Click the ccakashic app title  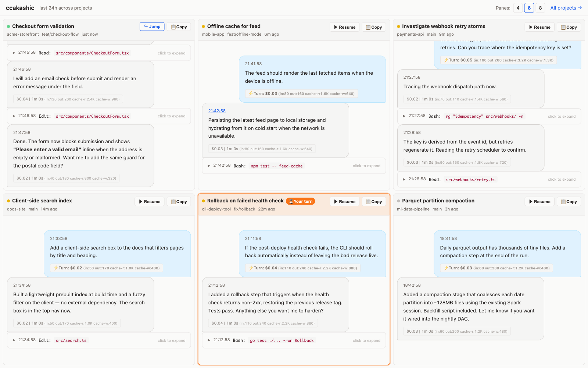[x=20, y=8]
